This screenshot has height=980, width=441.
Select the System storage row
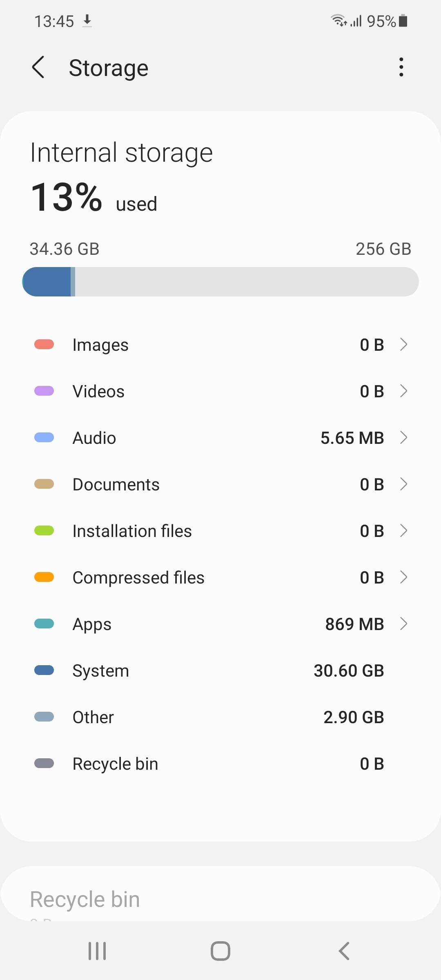pyautogui.click(x=220, y=670)
